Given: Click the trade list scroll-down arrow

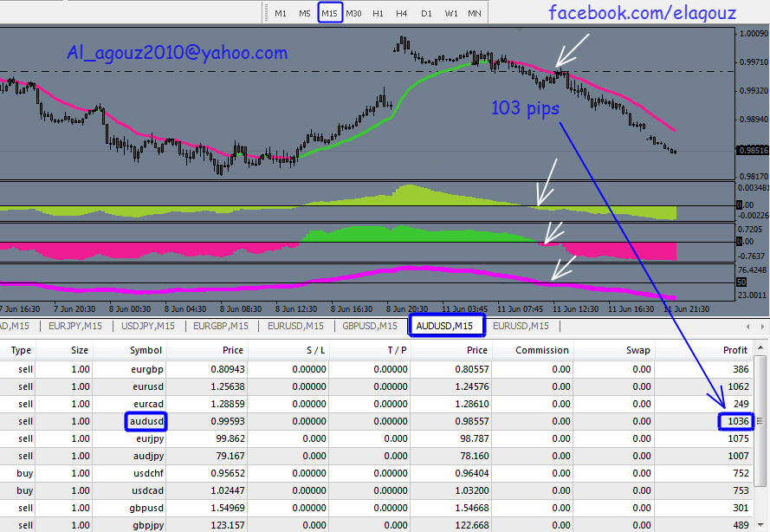Looking at the screenshot, I should click(x=761, y=524).
